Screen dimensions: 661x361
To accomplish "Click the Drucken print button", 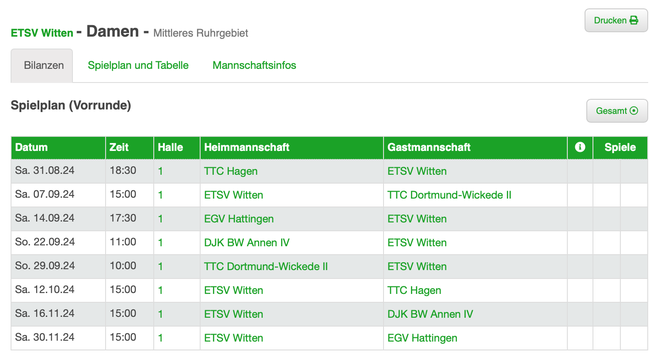I will pos(616,20).
